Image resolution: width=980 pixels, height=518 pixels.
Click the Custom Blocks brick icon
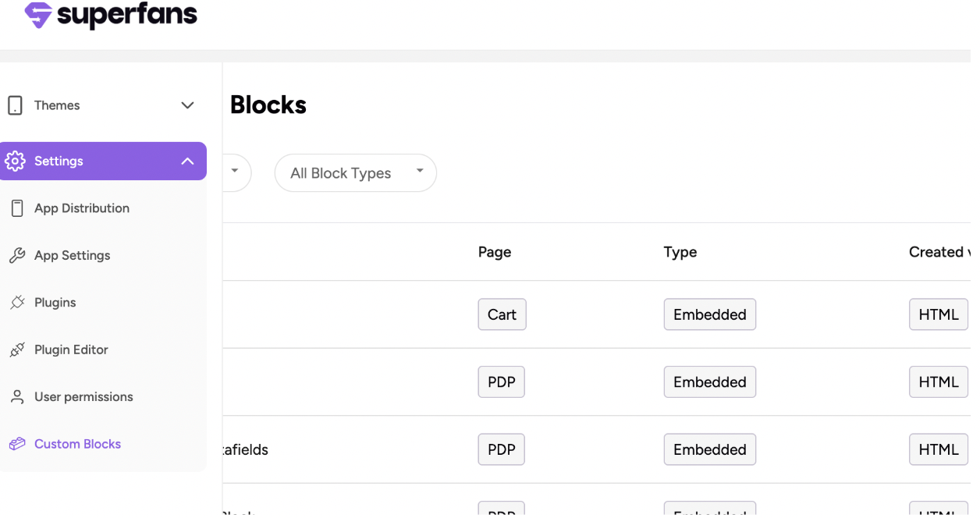tap(17, 444)
